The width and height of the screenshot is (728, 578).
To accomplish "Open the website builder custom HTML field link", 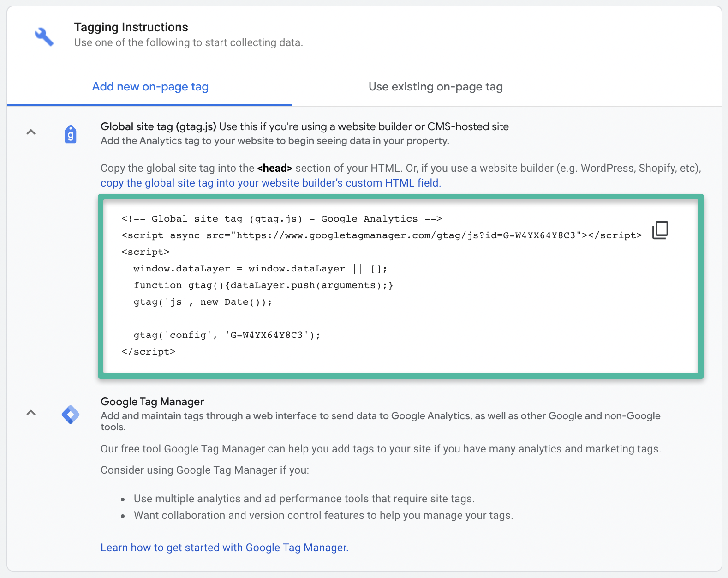I will click(271, 183).
